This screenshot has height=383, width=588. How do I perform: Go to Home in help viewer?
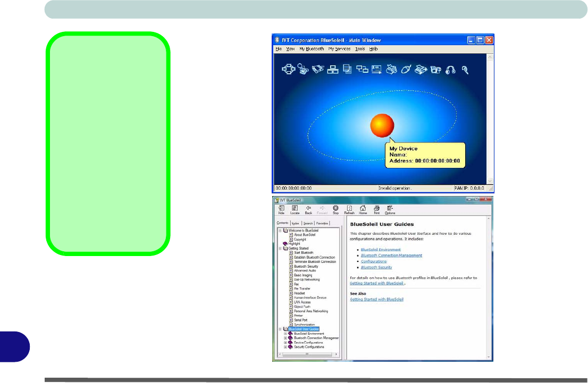click(363, 210)
